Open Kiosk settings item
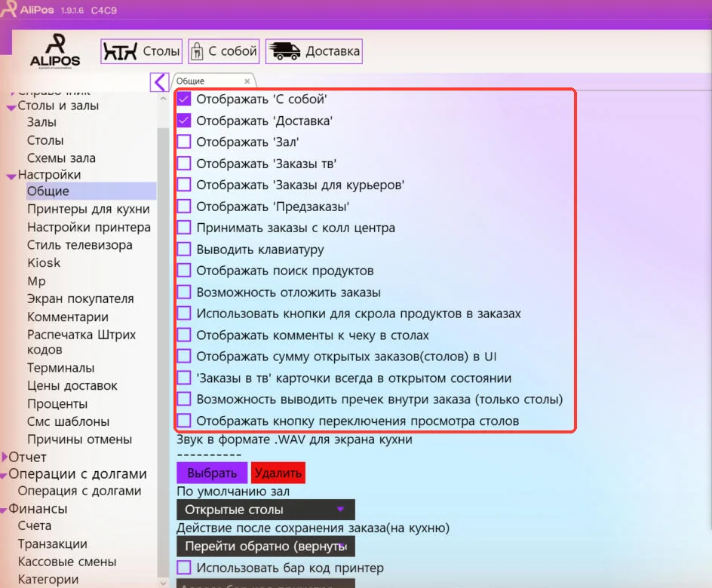This screenshot has height=588, width=712. pyautogui.click(x=44, y=262)
